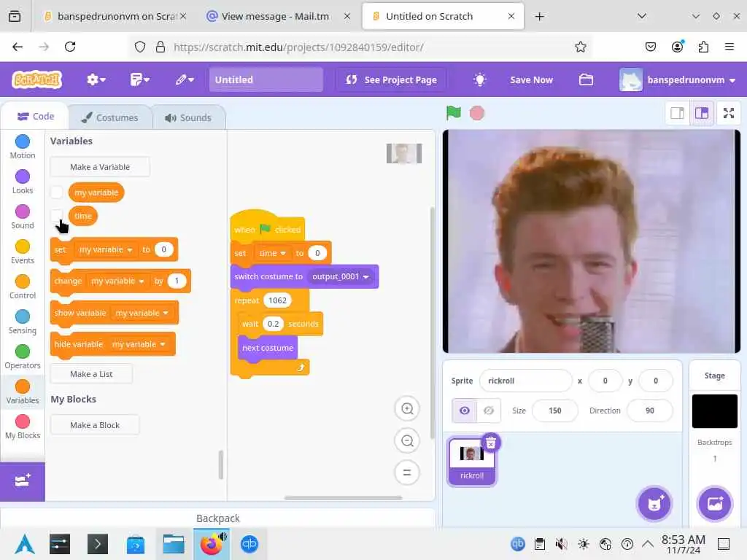Click the wait seconds value 0.2
This screenshot has width=747, height=560.
click(x=273, y=324)
